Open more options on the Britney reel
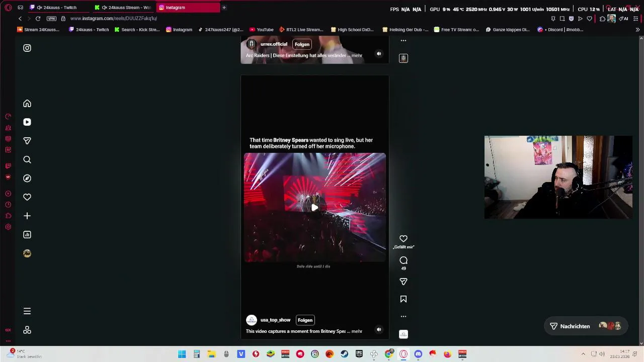 coord(404,317)
